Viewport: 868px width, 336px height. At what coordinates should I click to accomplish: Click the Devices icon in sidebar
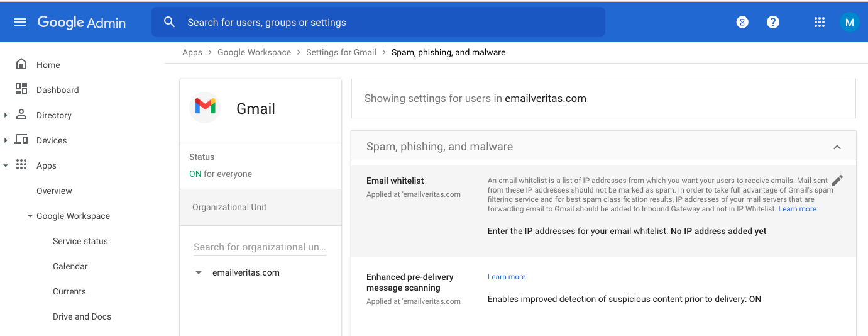click(21, 140)
